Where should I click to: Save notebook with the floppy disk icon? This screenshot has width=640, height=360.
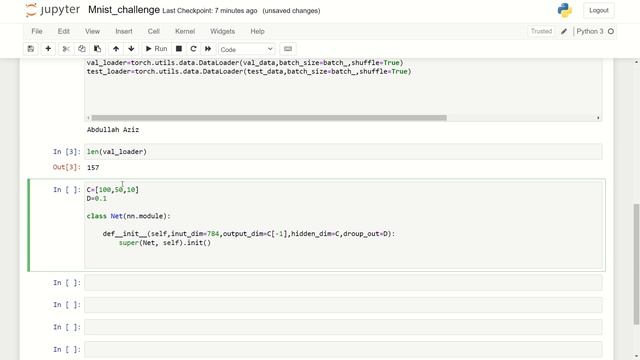point(31,49)
